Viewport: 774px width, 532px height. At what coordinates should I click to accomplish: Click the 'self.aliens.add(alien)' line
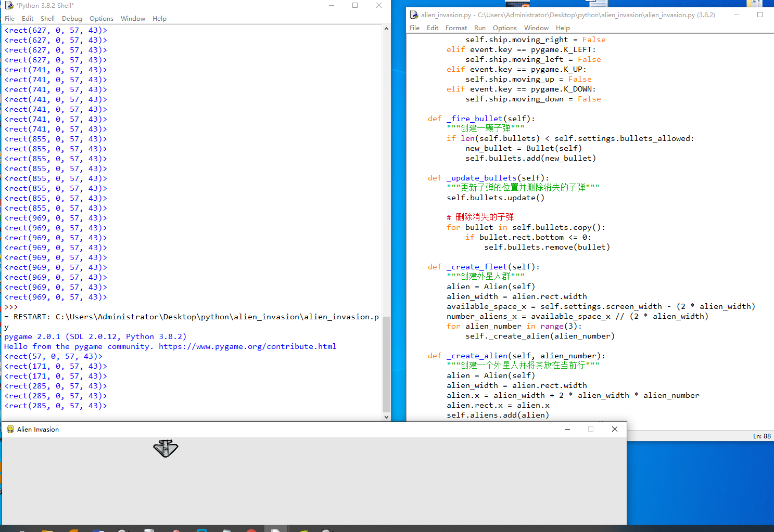tap(498, 415)
